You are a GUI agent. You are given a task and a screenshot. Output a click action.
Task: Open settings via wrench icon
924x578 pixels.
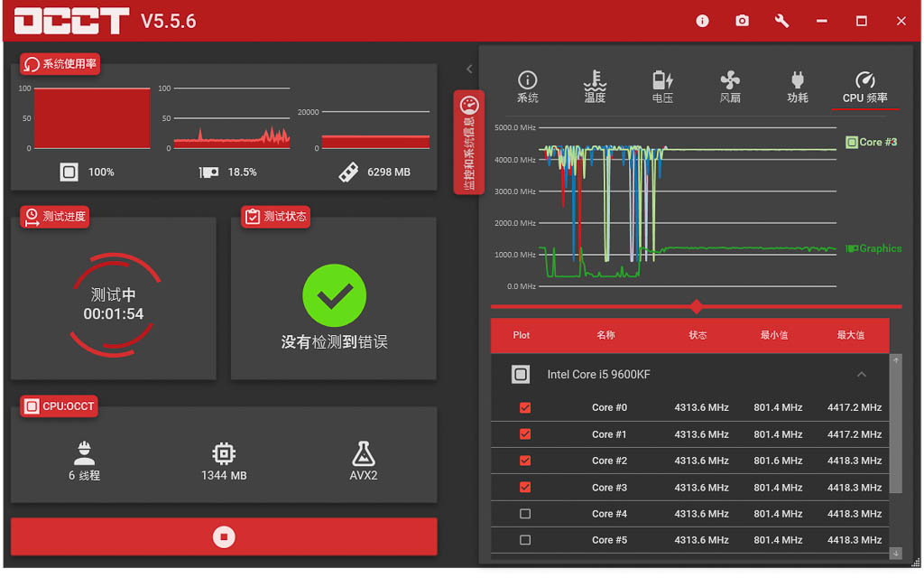pos(781,22)
